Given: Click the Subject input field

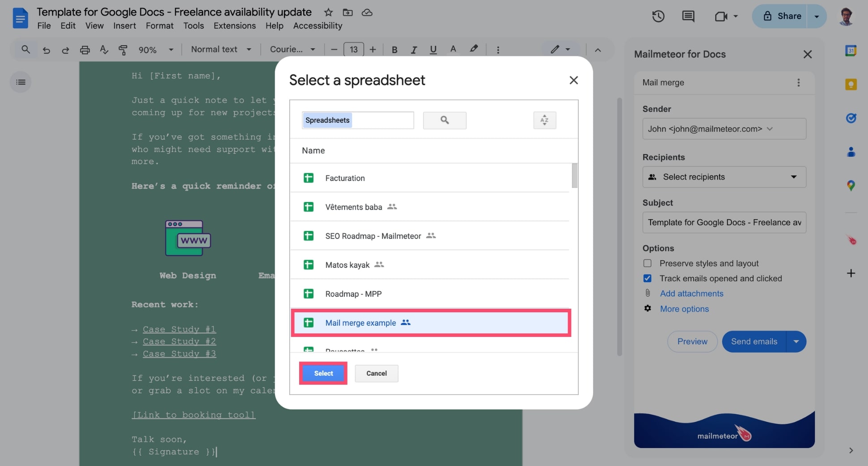Looking at the screenshot, I should tap(724, 223).
